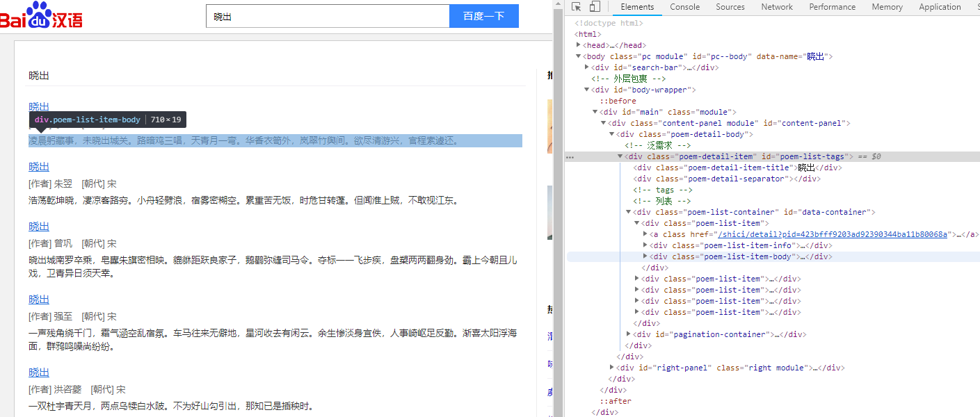Select the opening html tag line
This screenshot has height=417, width=980.
(x=588, y=34)
